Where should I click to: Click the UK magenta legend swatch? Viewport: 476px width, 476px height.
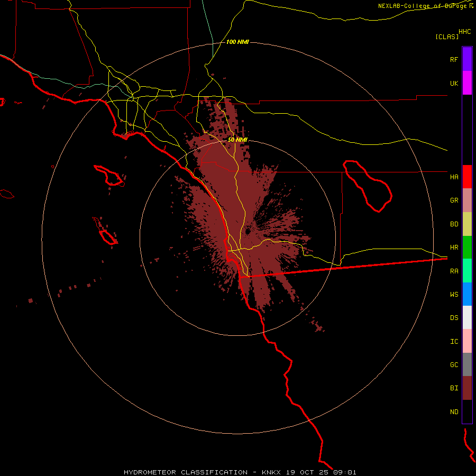(x=467, y=83)
